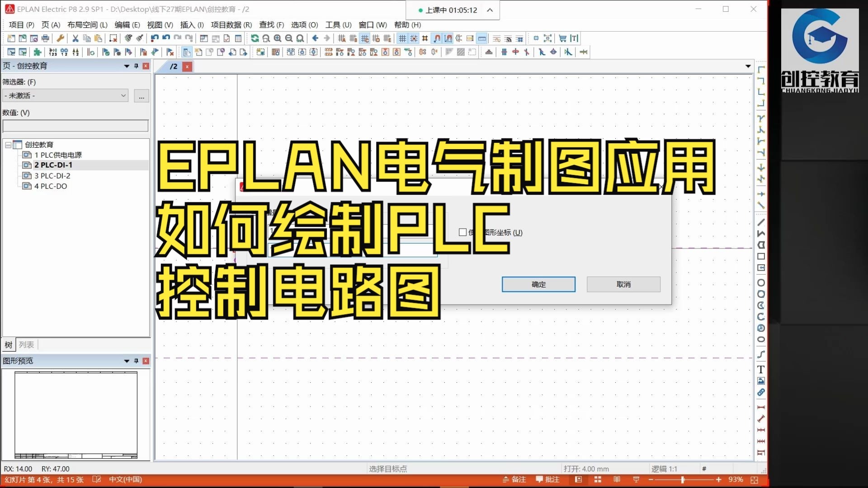The height and width of the screenshot is (488, 868).
Task: Toggle the 使用图形坐标 (U) checkbox
Action: point(462,232)
